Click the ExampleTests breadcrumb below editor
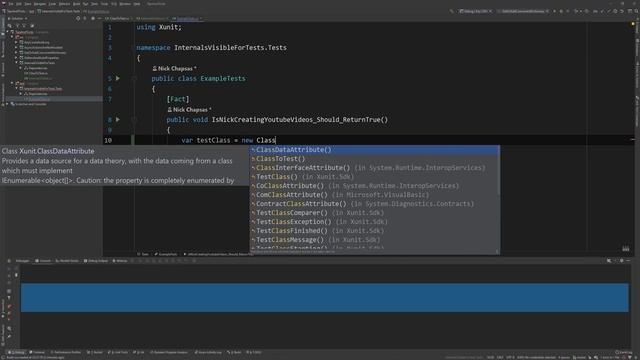Viewport: 640px width, 360px height. click(166, 254)
